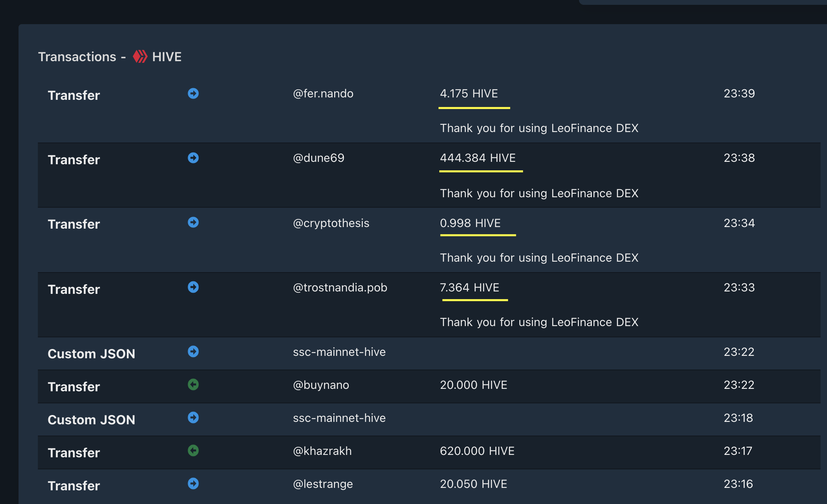Click the 23:18 timestamp
The width and height of the screenshot is (827, 504).
tap(738, 418)
